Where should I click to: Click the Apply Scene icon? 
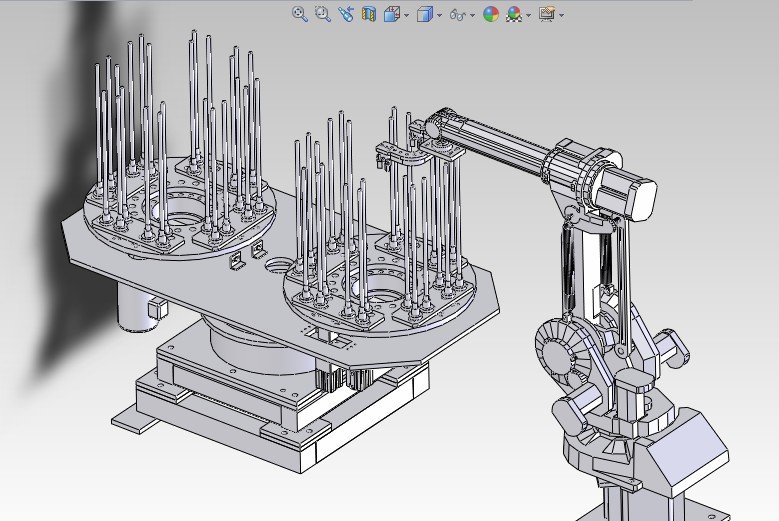coord(514,14)
